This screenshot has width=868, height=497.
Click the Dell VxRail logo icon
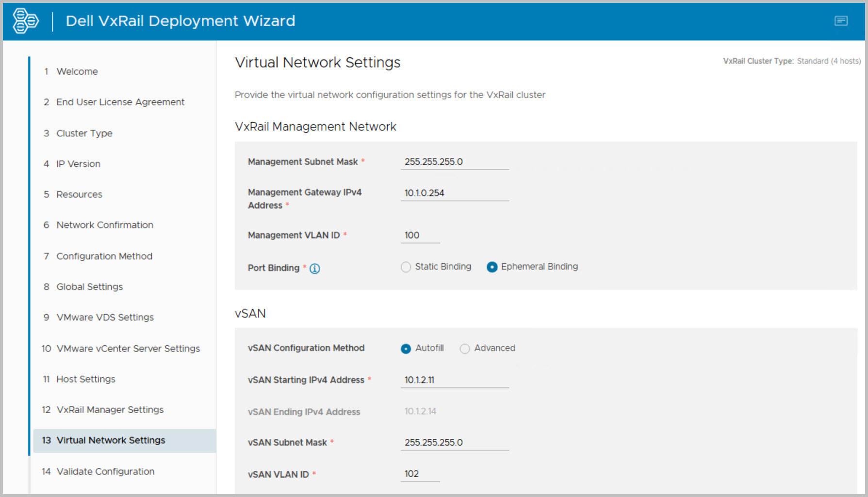(x=25, y=21)
